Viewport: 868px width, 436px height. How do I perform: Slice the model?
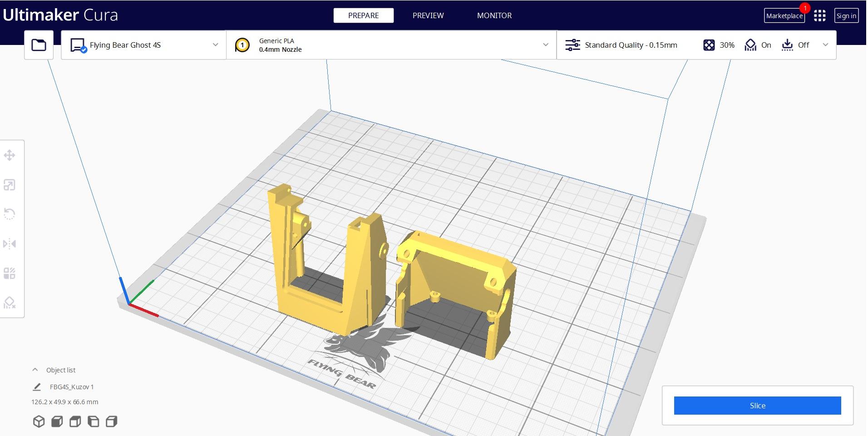[757, 406]
